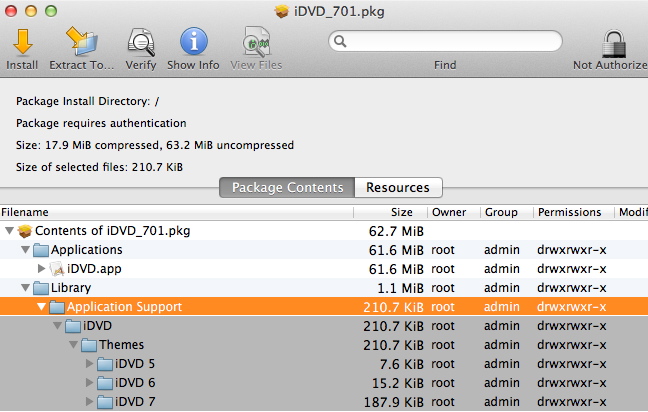Click the iDVD folder icon under Application Support
This screenshot has height=412, width=648.
click(x=73, y=326)
